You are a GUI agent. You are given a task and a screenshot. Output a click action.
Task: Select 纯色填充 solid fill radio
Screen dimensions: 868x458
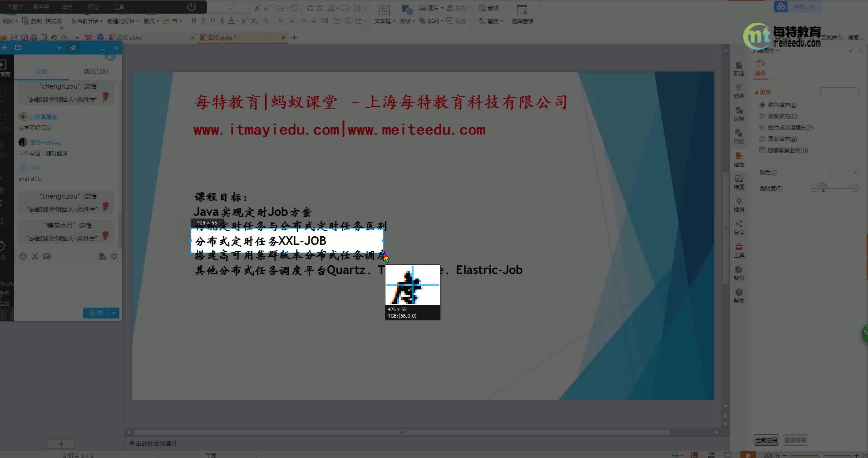click(x=762, y=105)
